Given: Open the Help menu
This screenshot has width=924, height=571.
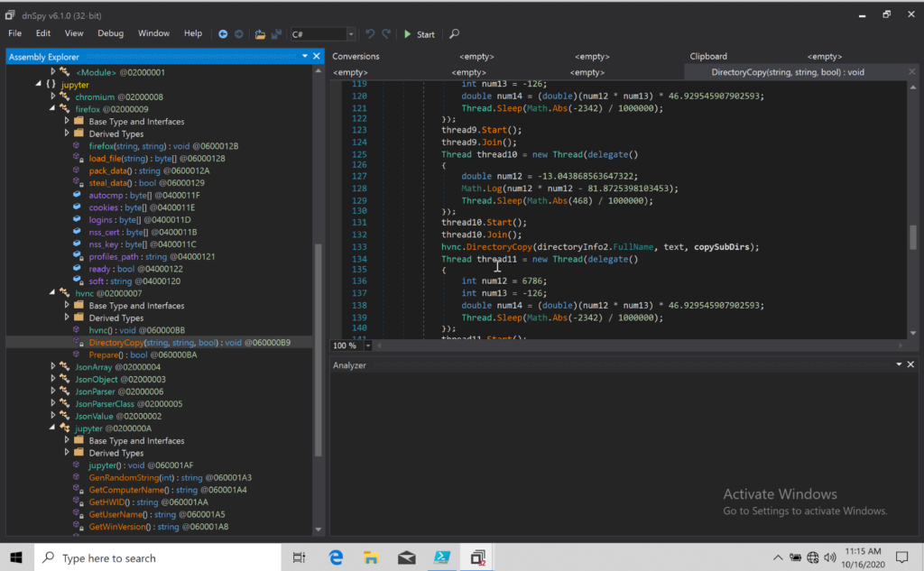Looking at the screenshot, I should point(193,33).
